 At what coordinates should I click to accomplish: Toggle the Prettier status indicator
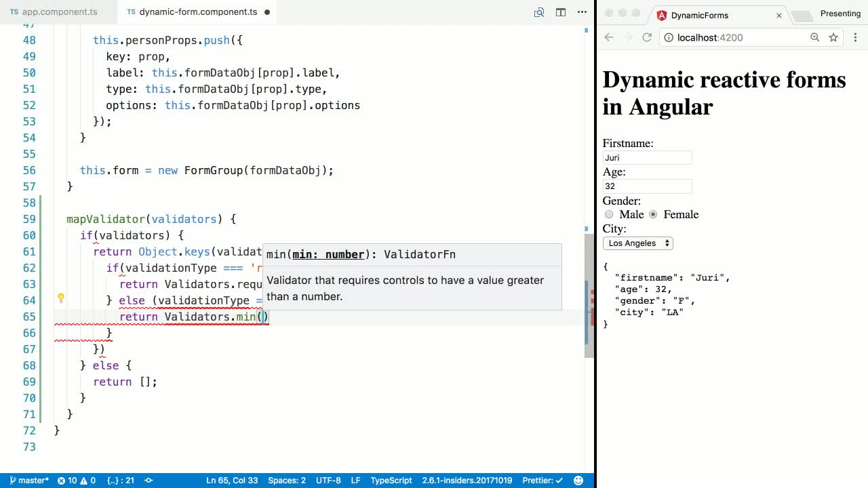click(x=542, y=480)
